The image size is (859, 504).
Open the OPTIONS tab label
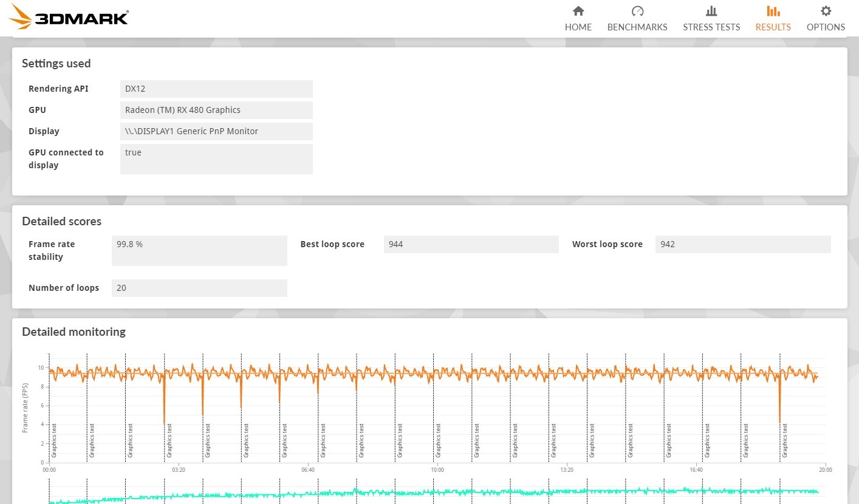point(826,27)
